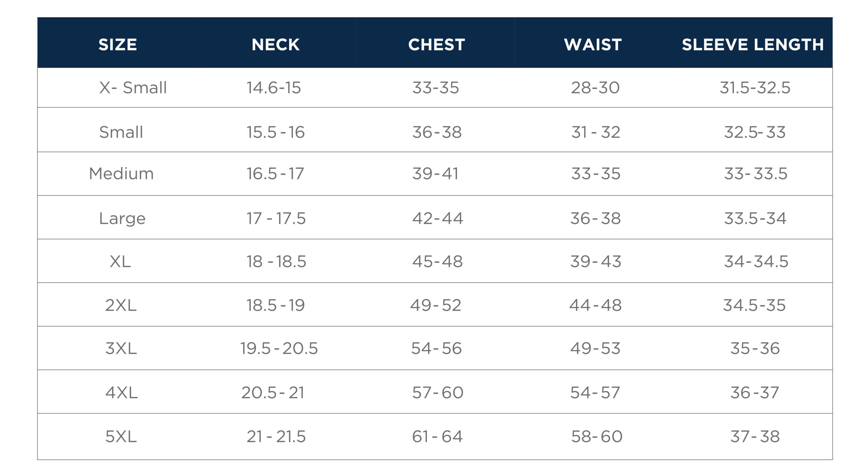Click the 5XL size label
Viewport: 868px width, 474px height.
click(x=121, y=436)
